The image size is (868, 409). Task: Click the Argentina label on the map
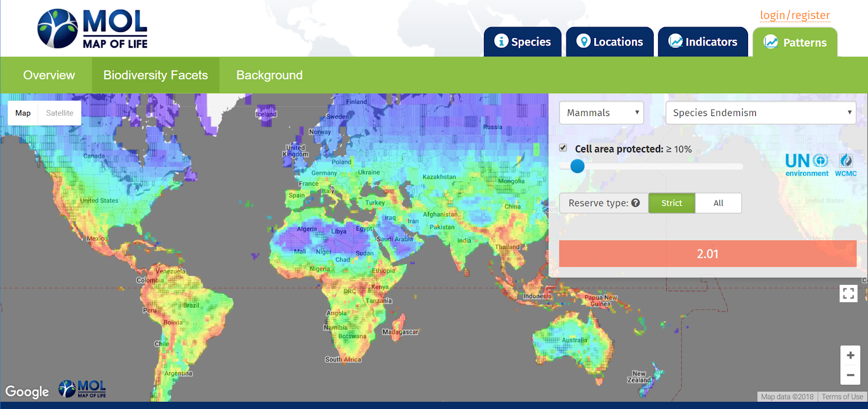[x=178, y=374]
